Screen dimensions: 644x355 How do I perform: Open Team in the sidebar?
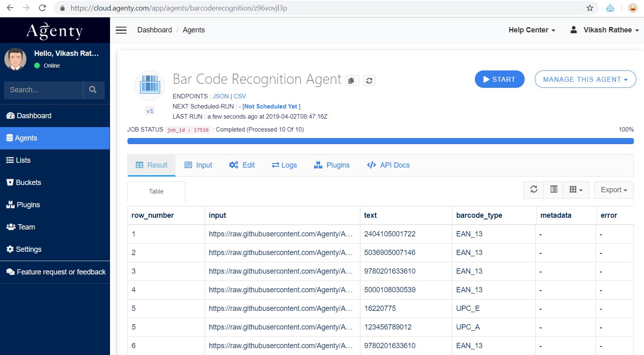[x=55, y=227]
